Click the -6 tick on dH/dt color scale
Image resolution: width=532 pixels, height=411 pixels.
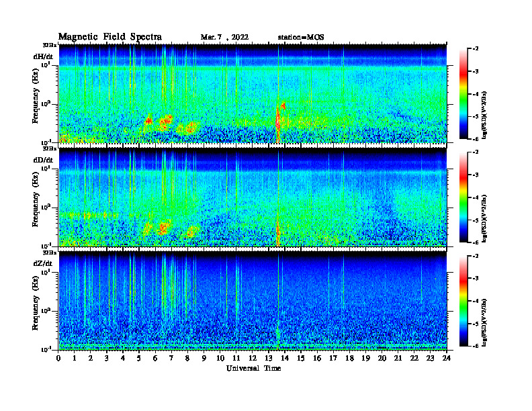(x=476, y=139)
